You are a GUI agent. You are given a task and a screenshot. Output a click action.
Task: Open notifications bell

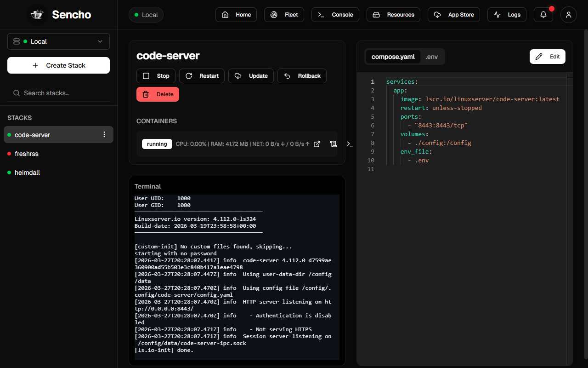(x=543, y=15)
